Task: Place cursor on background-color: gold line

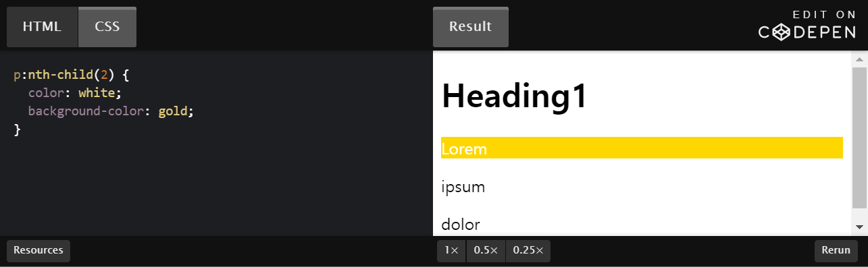Action: pyautogui.click(x=111, y=111)
